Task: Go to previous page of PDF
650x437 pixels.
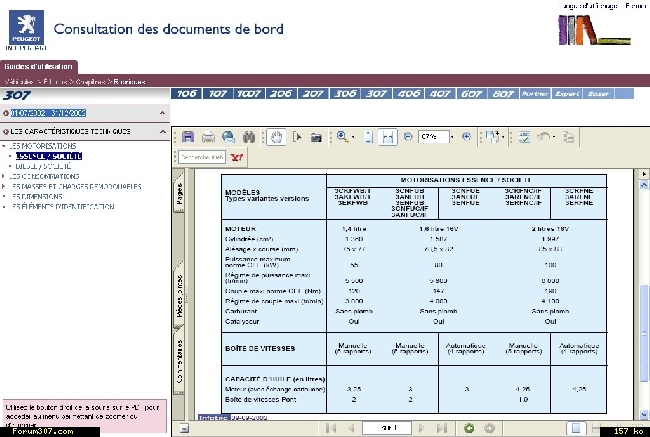Action: coord(352,428)
